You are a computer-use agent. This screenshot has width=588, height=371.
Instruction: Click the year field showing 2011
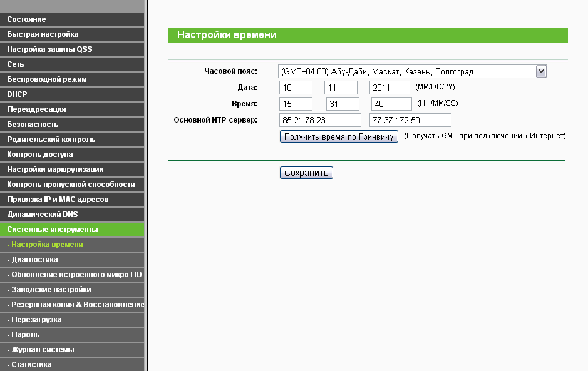(389, 88)
